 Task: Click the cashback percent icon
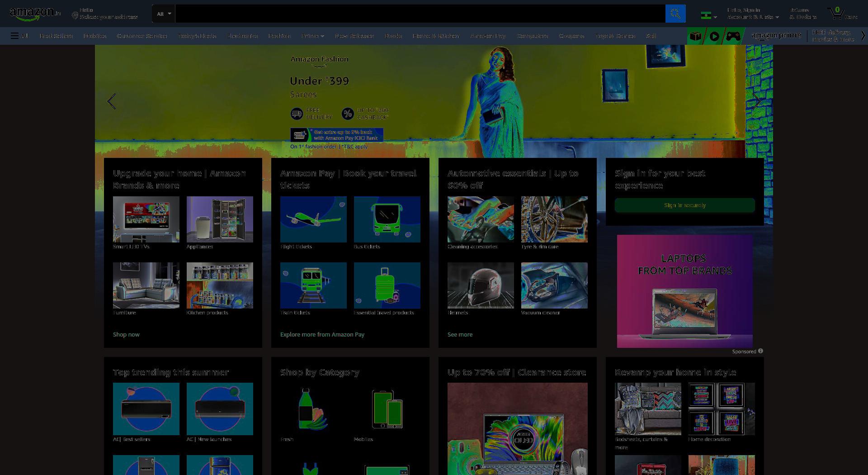[348, 114]
